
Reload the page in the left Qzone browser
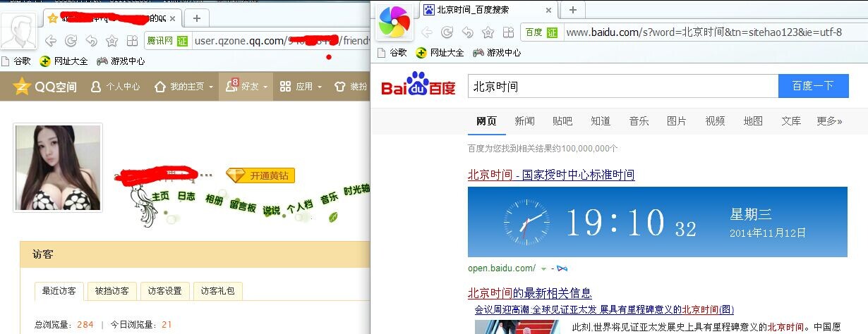tap(71, 40)
